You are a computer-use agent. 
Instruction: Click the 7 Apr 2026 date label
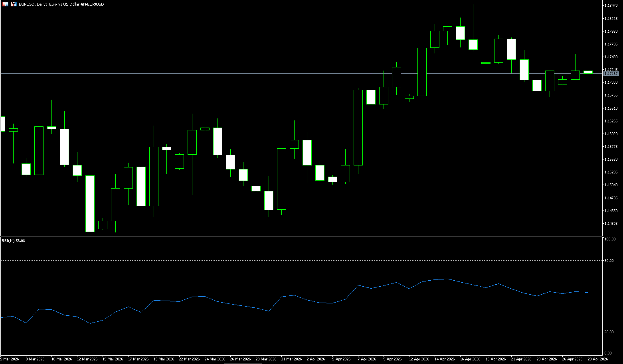pos(367,359)
